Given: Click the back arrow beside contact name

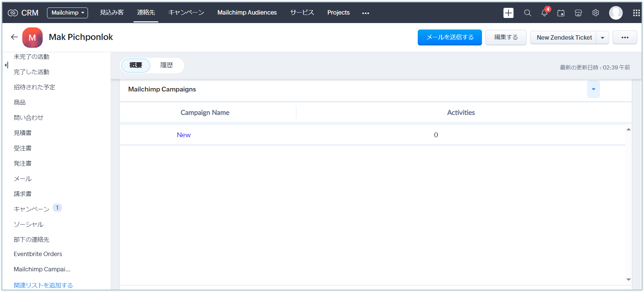Looking at the screenshot, I should click(x=14, y=37).
